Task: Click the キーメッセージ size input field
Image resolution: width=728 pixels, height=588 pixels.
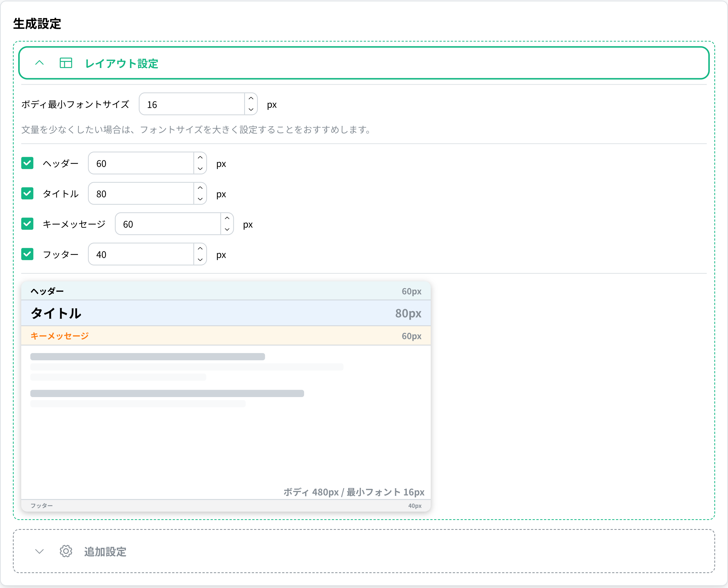Action: [x=168, y=224]
